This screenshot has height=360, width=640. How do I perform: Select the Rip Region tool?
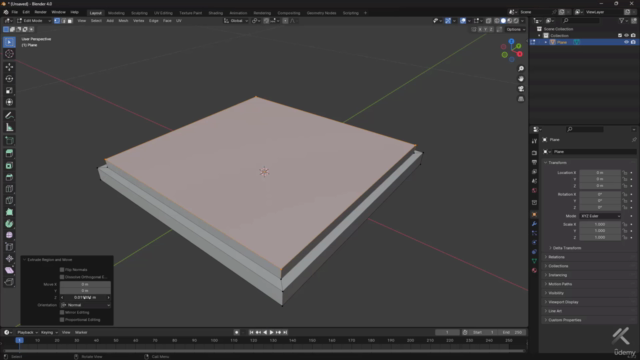[9, 282]
